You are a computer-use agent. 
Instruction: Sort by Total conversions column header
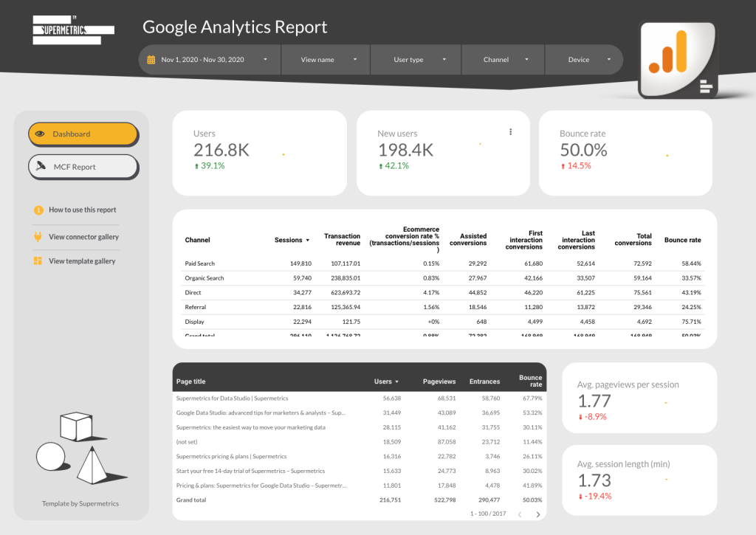(633, 240)
